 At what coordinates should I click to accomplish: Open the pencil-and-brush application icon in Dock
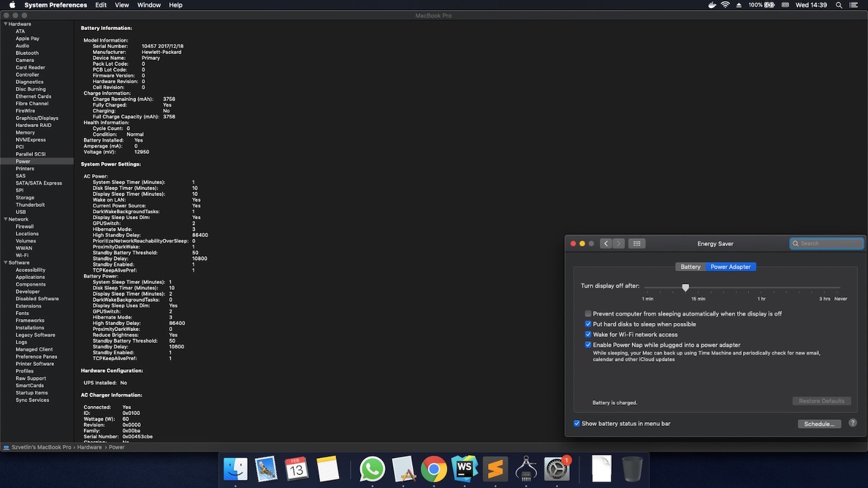pos(403,470)
